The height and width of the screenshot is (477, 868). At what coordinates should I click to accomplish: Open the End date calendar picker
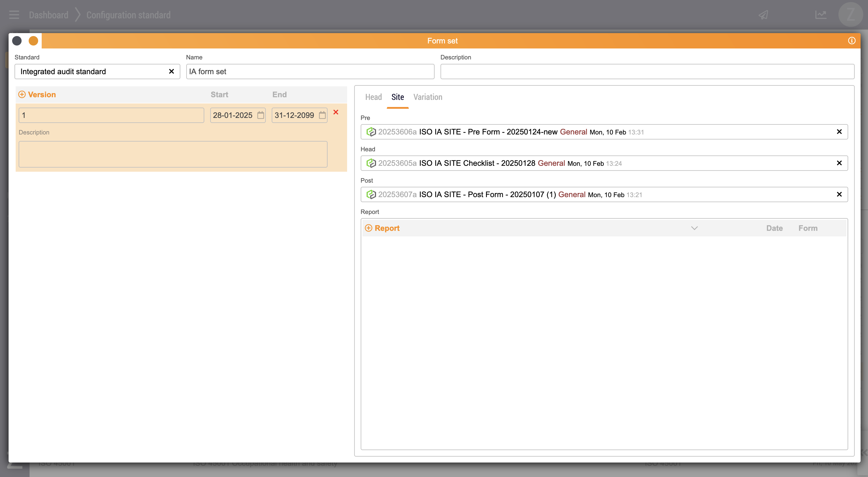(x=322, y=115)
